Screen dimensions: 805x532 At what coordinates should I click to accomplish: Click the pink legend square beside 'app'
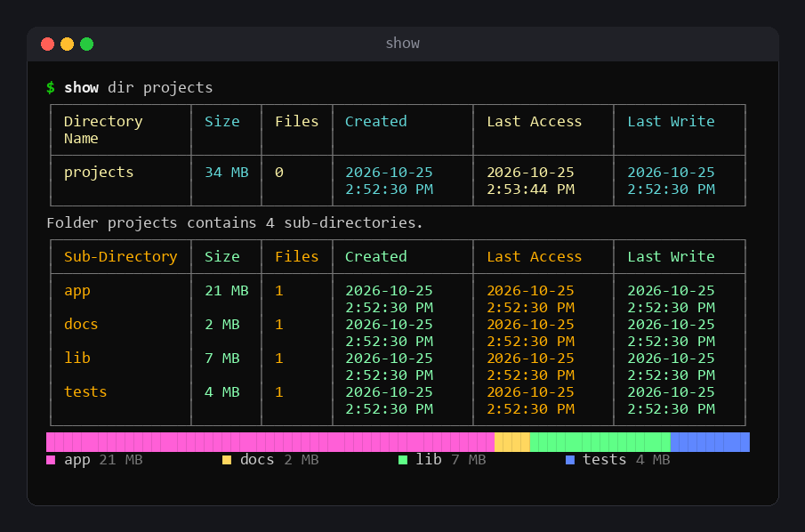pyautogui.click(x=51, y=460)
